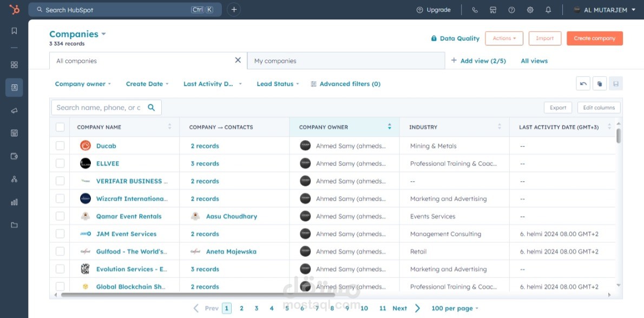This screenshot has height=318, width=644.
Task: Open the Notifications bell
Action: pyautogui.click(x=548, y=10)
